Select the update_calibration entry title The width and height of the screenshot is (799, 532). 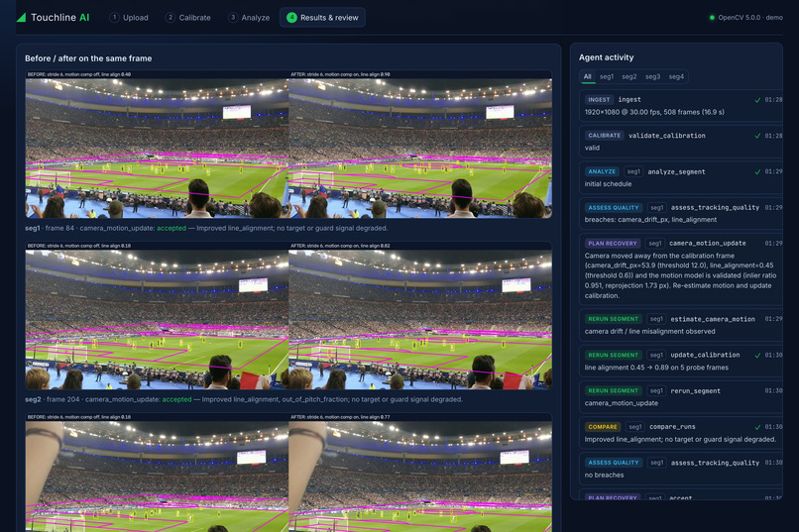[705, 355]
